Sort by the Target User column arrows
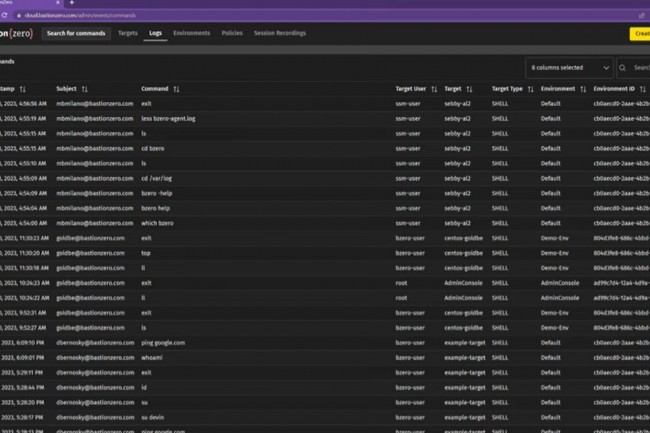This screenshot has width=650, height=433. click(x=434, y=89)
